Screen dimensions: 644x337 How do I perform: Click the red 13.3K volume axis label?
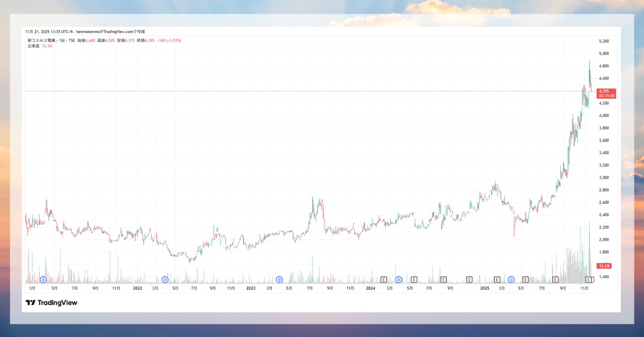[604, 265]
